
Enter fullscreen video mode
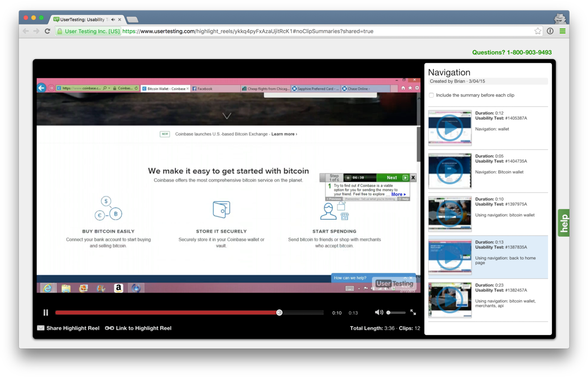(x=413, y=312)
